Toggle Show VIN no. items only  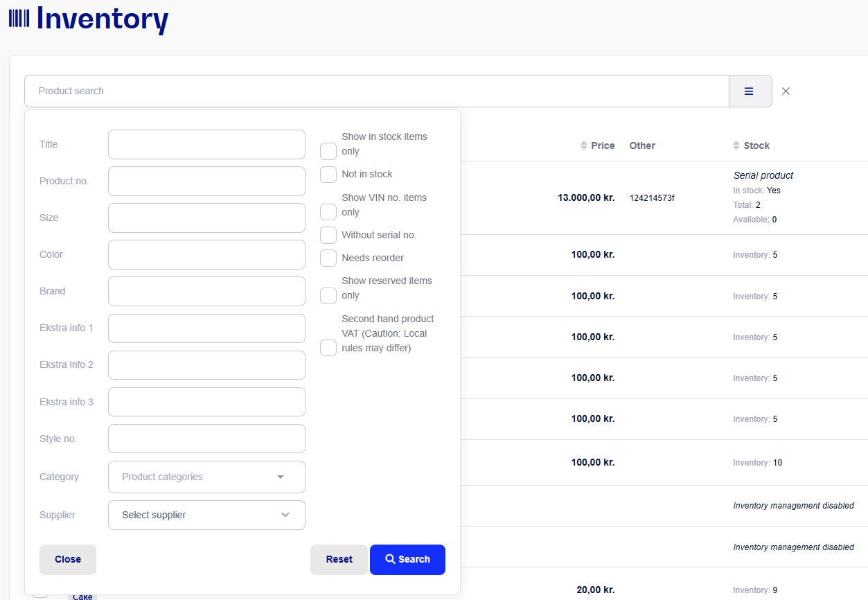(x=328, y=212)
